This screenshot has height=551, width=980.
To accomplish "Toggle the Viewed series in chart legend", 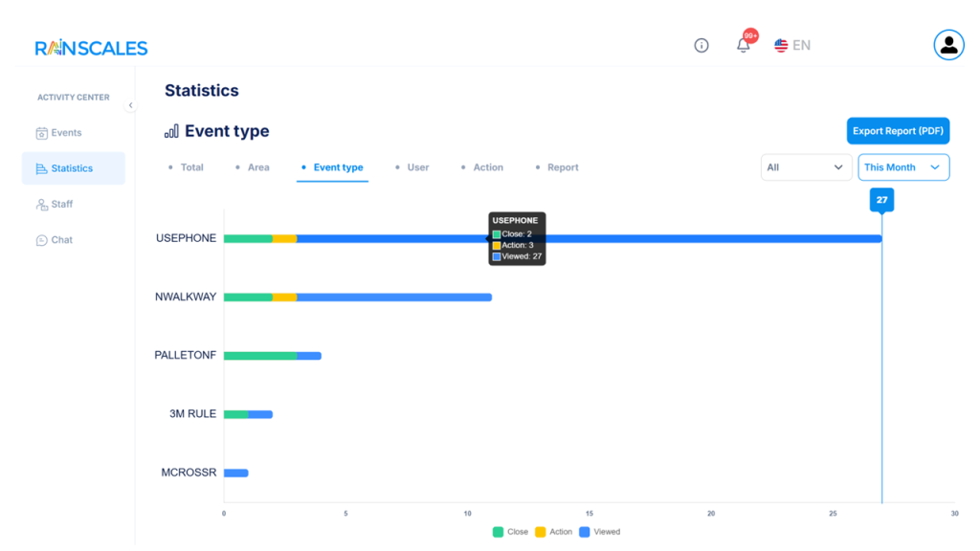I will click(599, 532).
